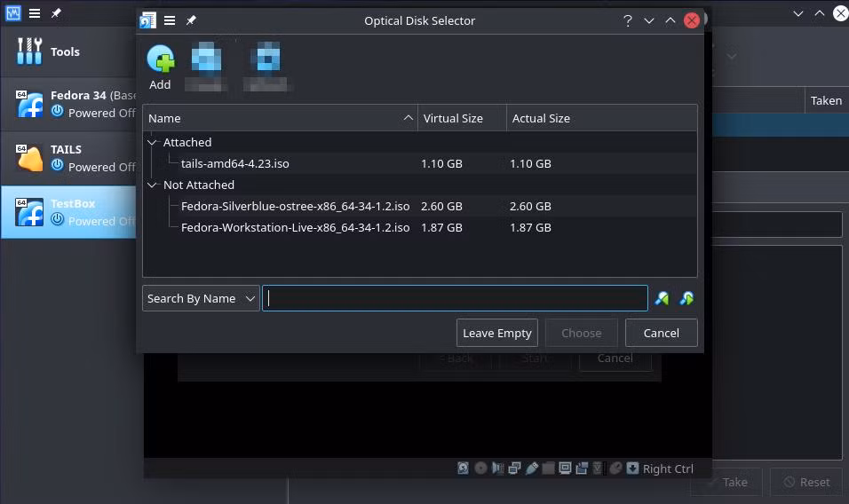Collapse the Not Attached group

click(x=152, y=185)
